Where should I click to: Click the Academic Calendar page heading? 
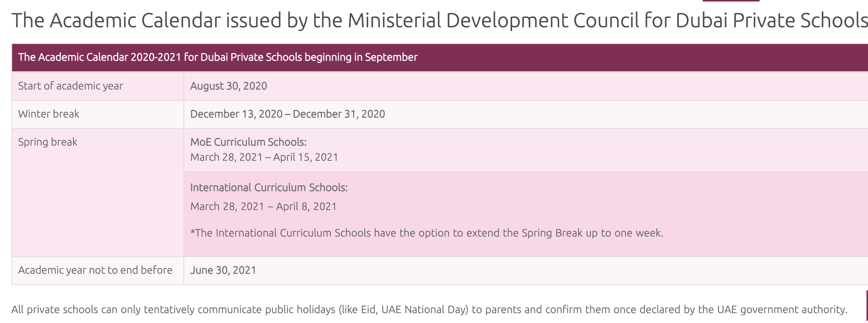pyautogui.click(x=440, y=20)
